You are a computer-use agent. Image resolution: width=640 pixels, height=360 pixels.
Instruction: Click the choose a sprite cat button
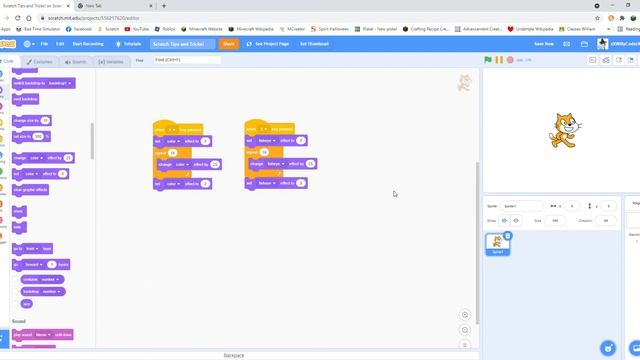(608, 348)
